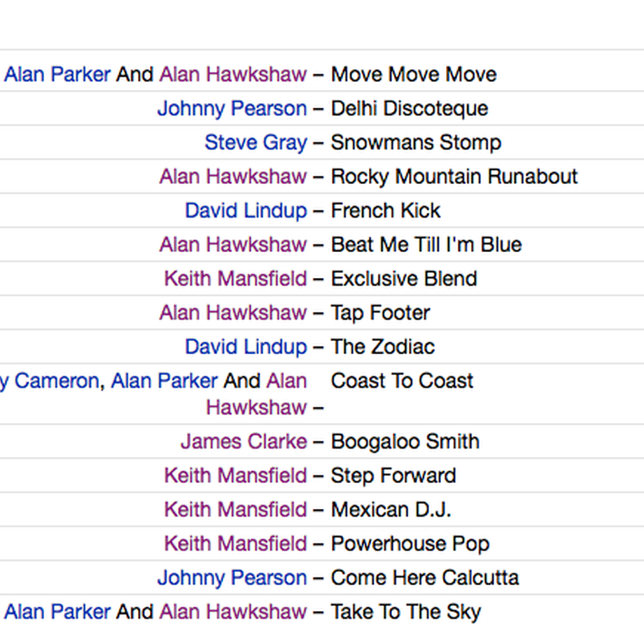
Task: Open Johnny Pearson link for Delhi Discoteque
Action: point(232,108)
